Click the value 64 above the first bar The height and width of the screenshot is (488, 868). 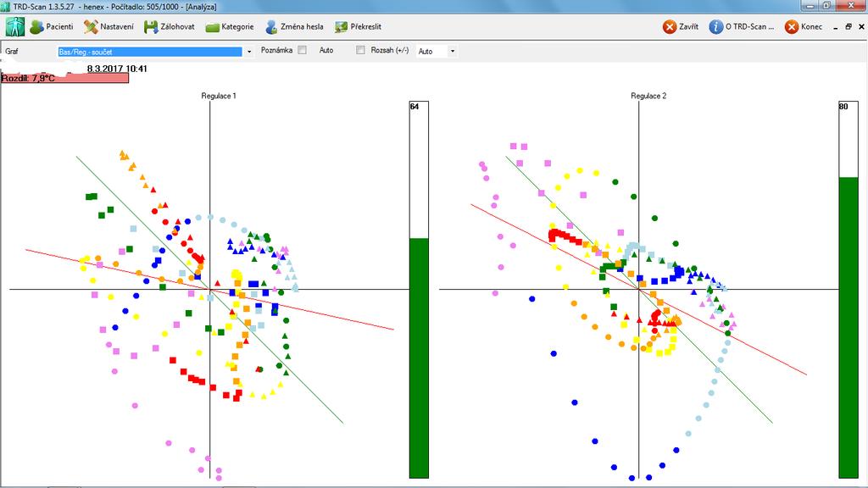(x=415, y=106)
